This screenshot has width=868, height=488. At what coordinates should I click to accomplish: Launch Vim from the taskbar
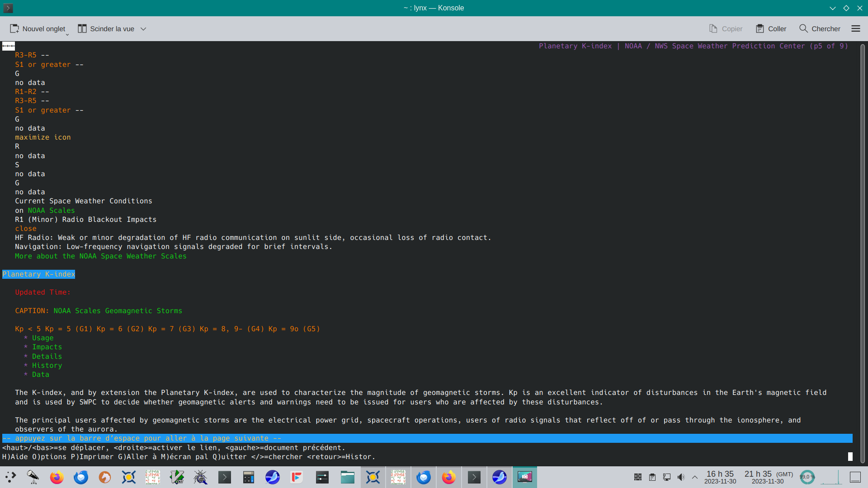pos(177,477)
